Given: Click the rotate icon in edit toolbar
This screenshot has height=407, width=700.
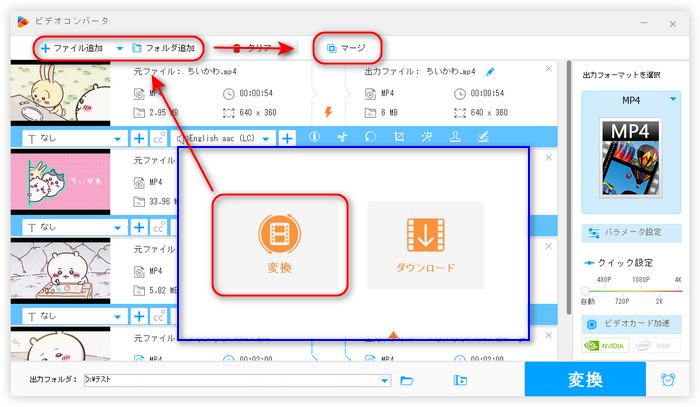Looking at the screenshot, I should pyautogui.click(x=370, y=138).
